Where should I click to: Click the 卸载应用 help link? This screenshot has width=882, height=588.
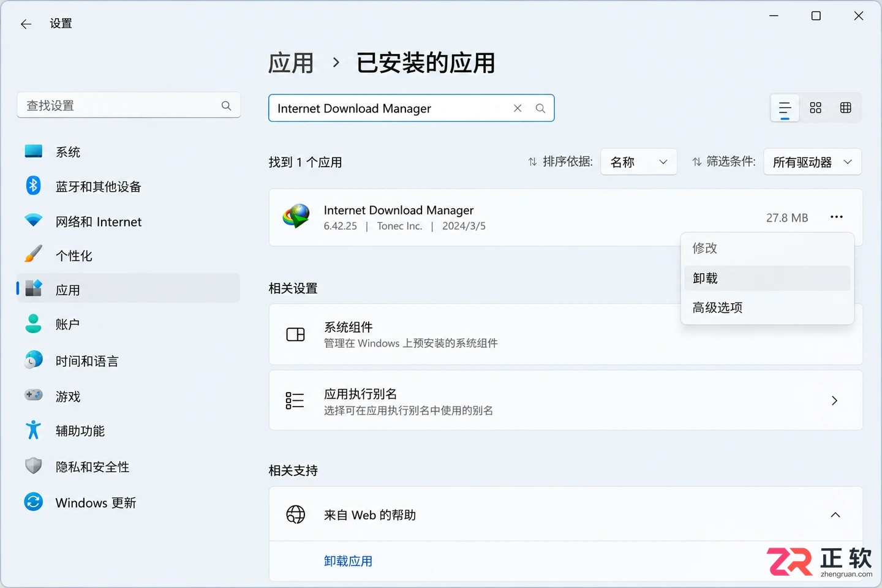coord(348,561)
